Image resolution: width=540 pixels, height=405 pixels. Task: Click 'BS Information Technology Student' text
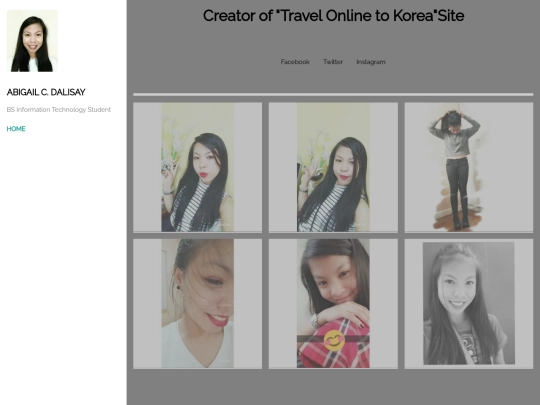pos(59,110)
